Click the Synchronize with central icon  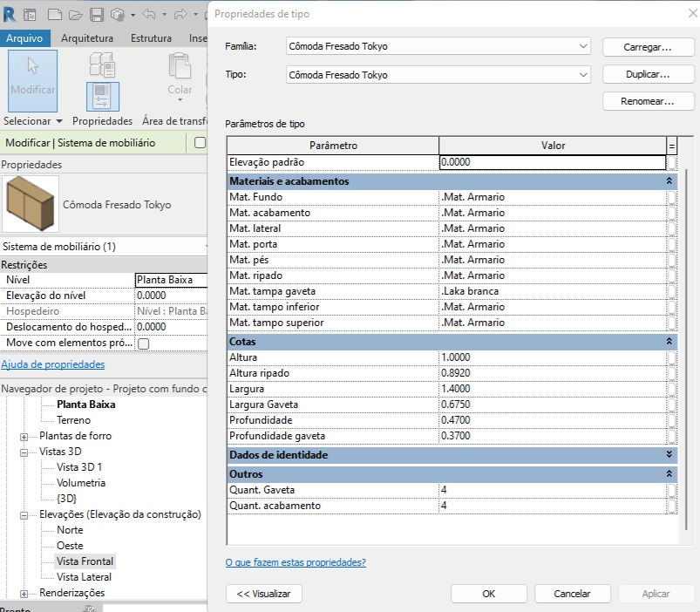tap(118, 15)
